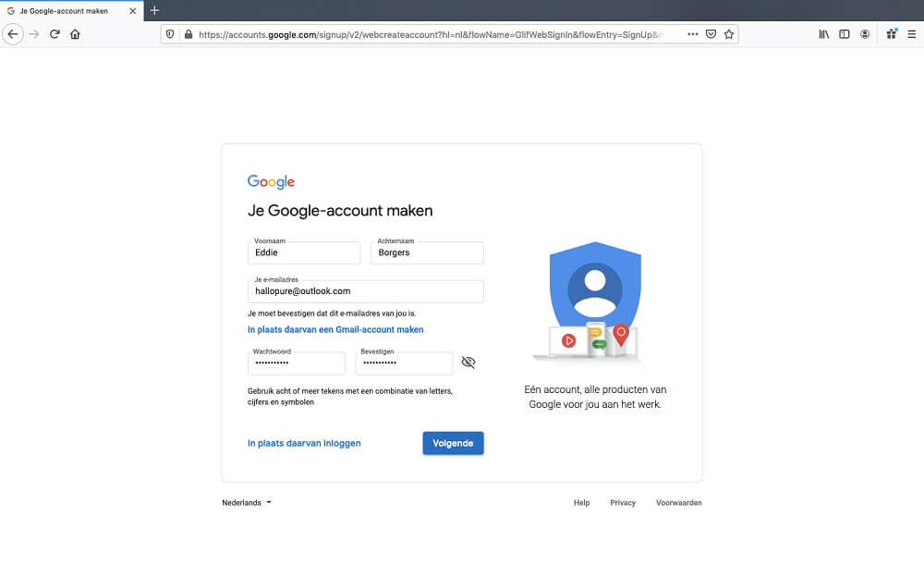Reload the current page
Viewport: 924px width, 578px height.
tap(55, 34)
